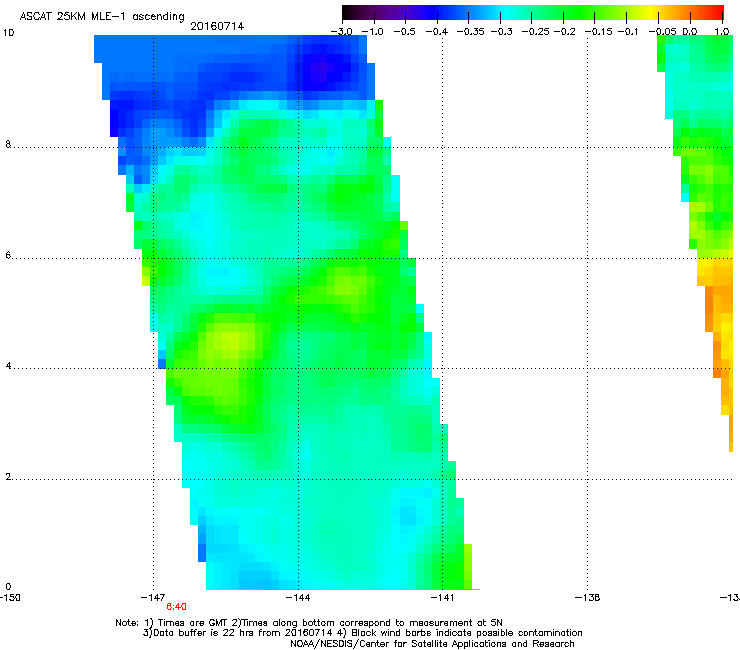The height and width of the screenshot is (650, 740).
Task: Select the -0.2 color scale label
Action: point(564,32)
